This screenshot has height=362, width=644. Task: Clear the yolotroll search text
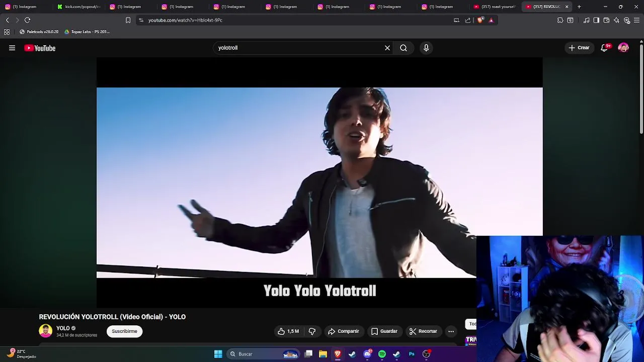(x=387, y=48)
